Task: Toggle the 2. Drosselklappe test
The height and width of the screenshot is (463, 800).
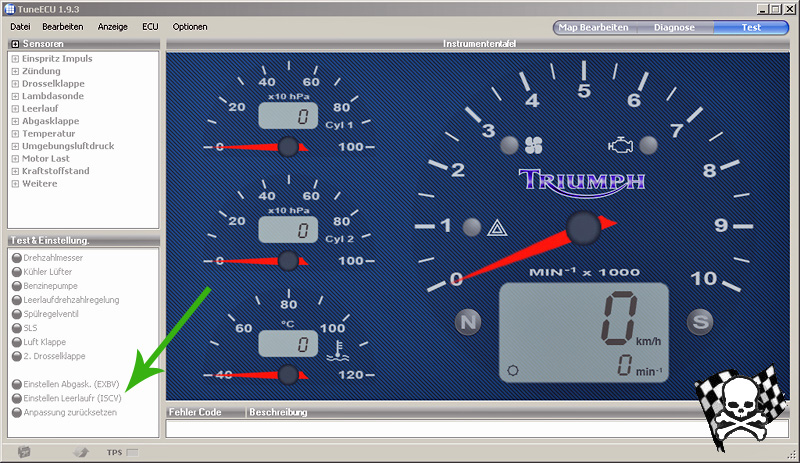Action: 17,356
